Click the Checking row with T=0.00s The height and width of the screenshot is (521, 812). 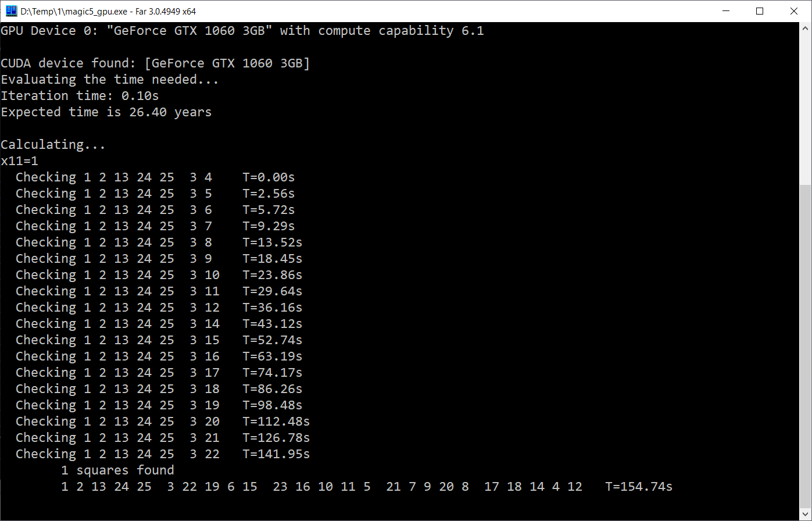[x=155, y=177]
